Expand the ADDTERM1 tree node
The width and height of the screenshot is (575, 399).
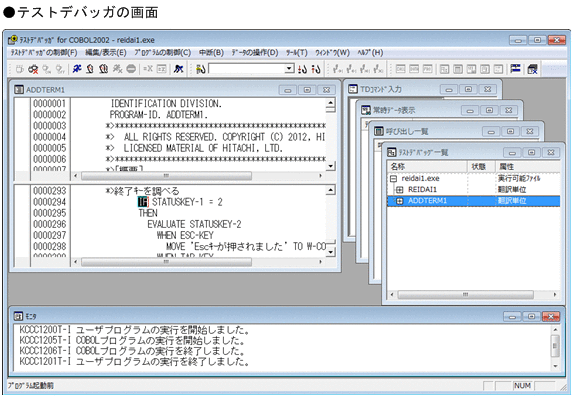point(400,201)
